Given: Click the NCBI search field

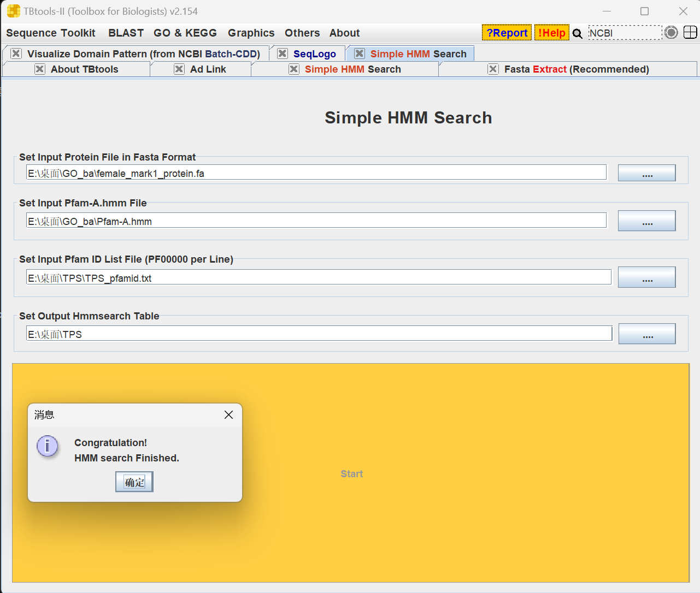Looking at the screenshot, I should [x=625, y=33].
